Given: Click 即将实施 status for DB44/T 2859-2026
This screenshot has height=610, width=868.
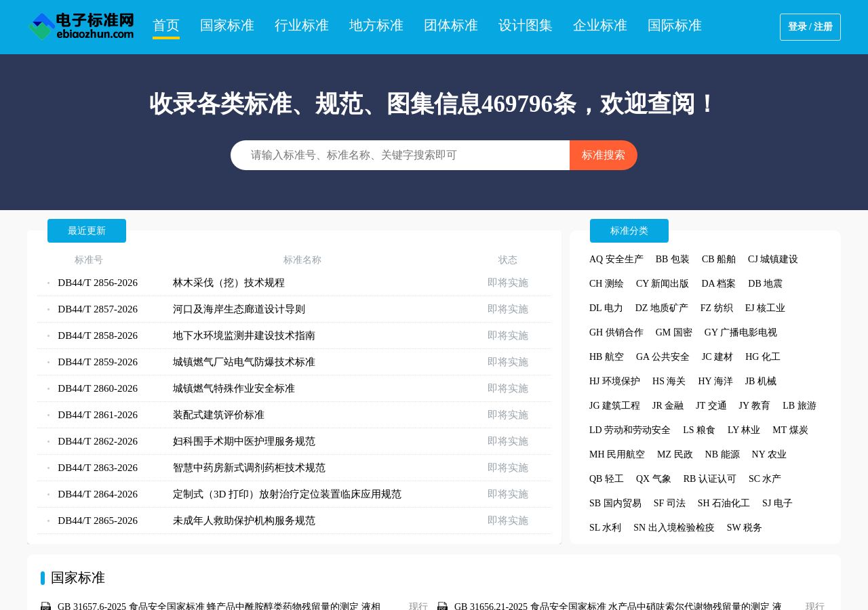Looking at the screenshot, I should click(x=508, y=362).
